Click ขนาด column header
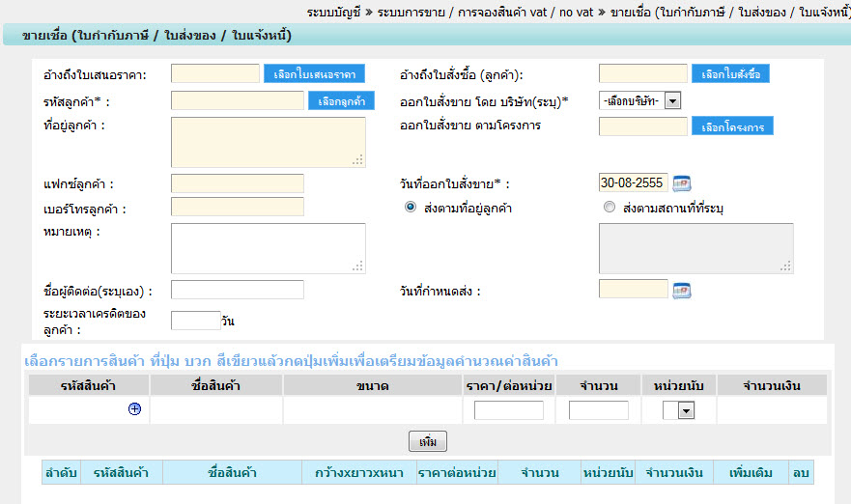This screenshot has width=851, height=504. (x=372, y=386)
